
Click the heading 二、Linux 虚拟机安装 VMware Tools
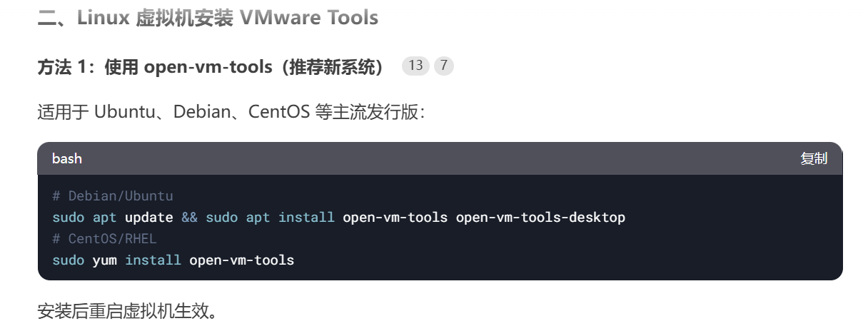tap(208, 18)
